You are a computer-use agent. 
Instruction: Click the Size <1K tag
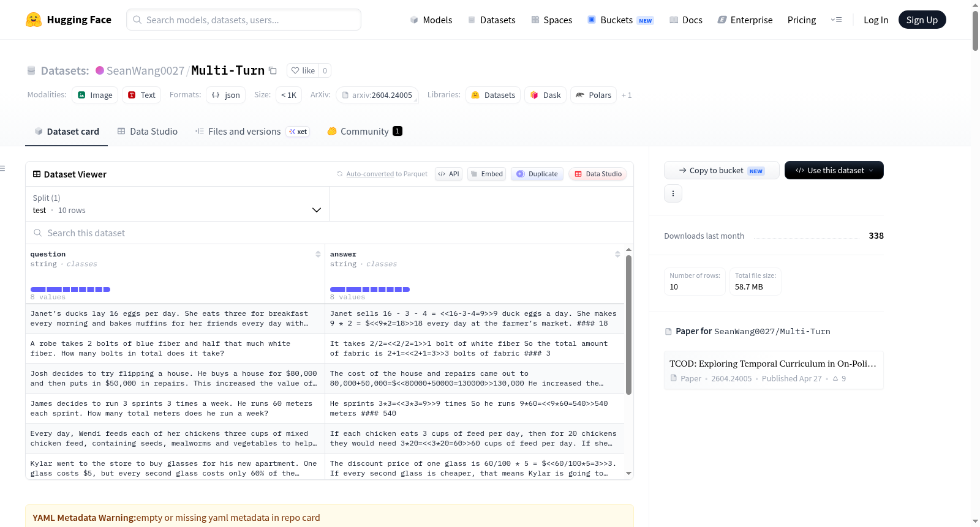pyautogui.click(x=288, y=95)
